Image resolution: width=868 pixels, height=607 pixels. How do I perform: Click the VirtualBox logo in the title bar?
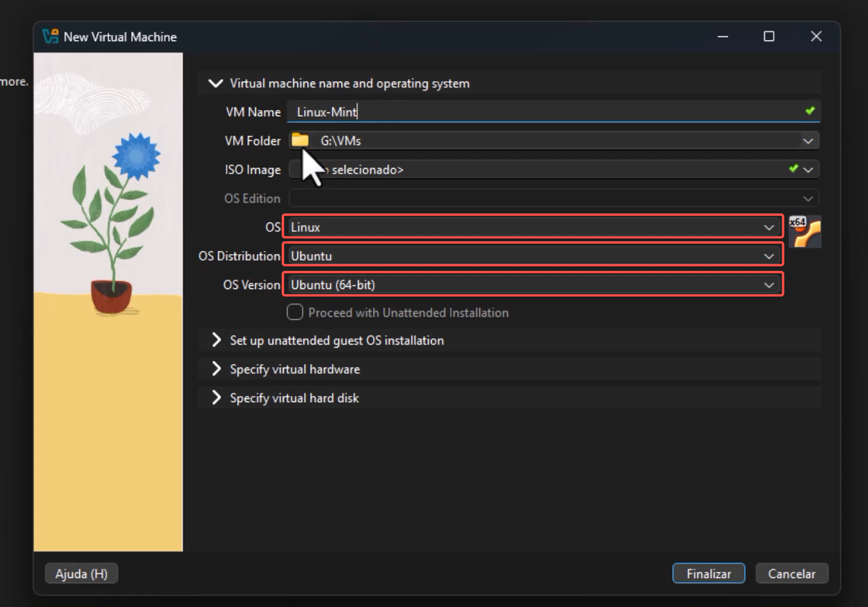pyautogui.click(x=50, y=36)
